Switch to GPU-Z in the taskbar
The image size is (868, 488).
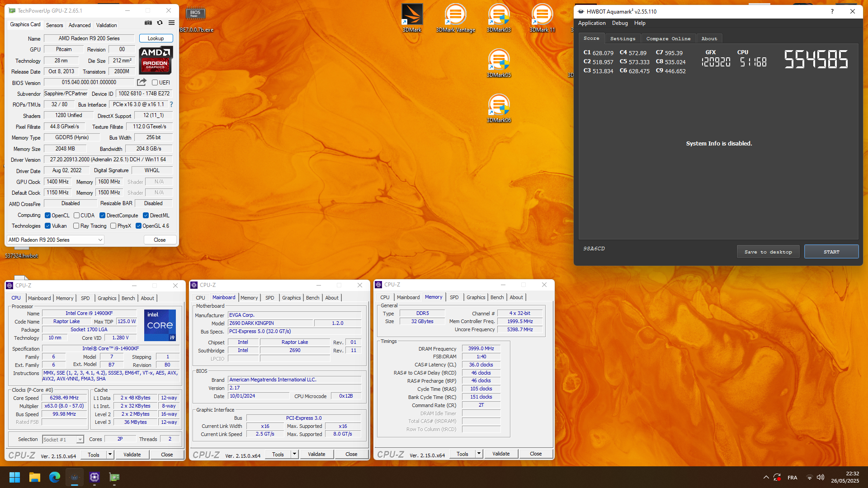pyautogui.click(x=114, y=477)
